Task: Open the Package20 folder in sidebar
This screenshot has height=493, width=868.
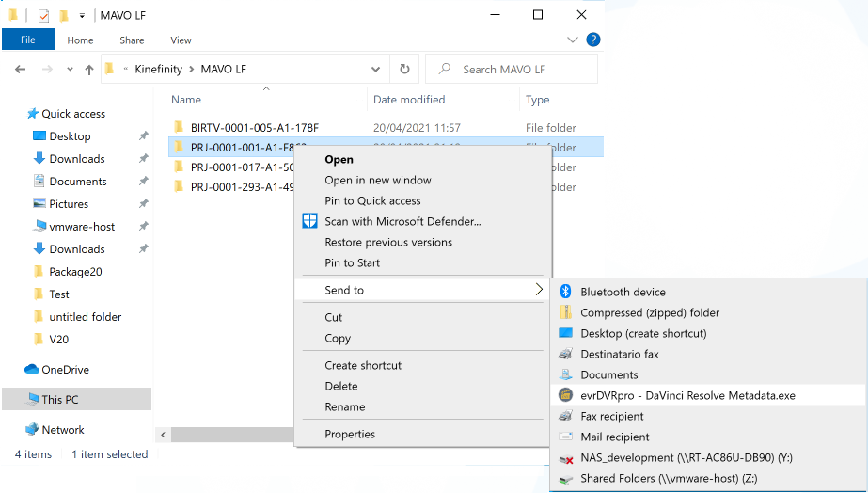Action: [75, 271]
